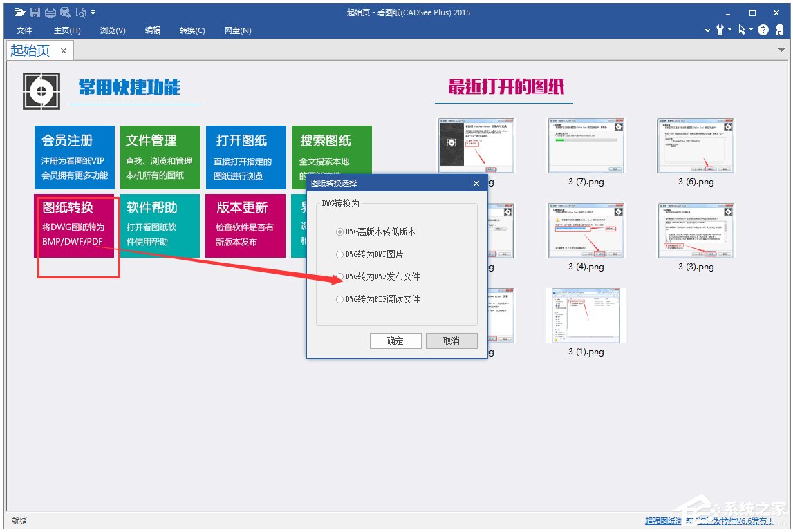Viewport: 793px width, 532px height.
Task: Confirm conversion with the 确定 button
Action: click(395, 341)
